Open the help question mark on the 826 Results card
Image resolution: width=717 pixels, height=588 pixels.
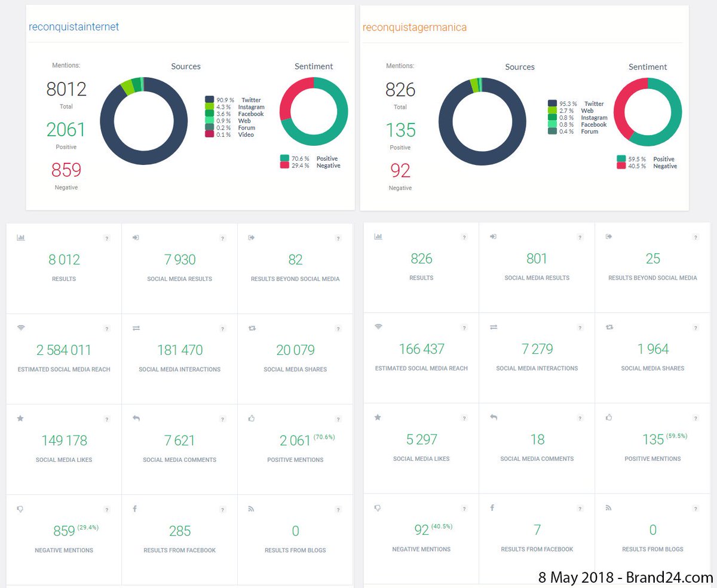pyautogui.click(x=464, y=237)
